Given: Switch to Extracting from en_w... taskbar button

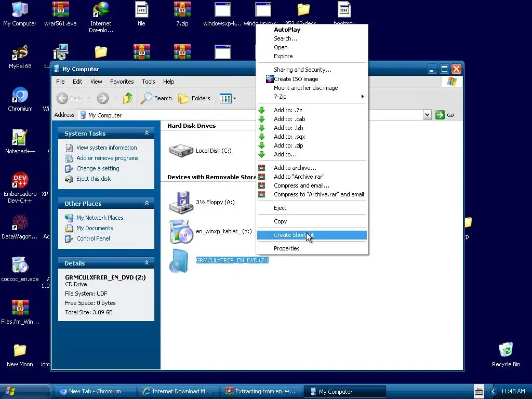Looking at the screenshot, I should point(261,392).
